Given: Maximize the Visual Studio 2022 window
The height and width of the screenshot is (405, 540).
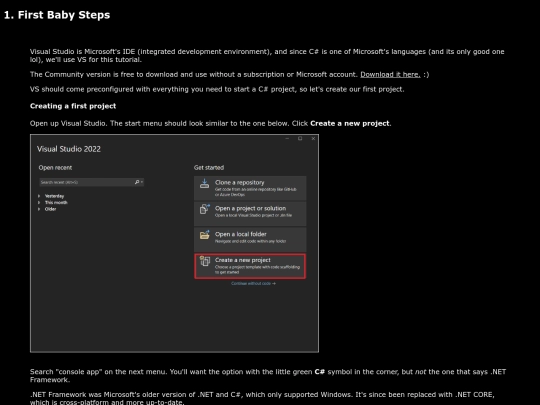Looking at the screenshot, I should (300, 138).
